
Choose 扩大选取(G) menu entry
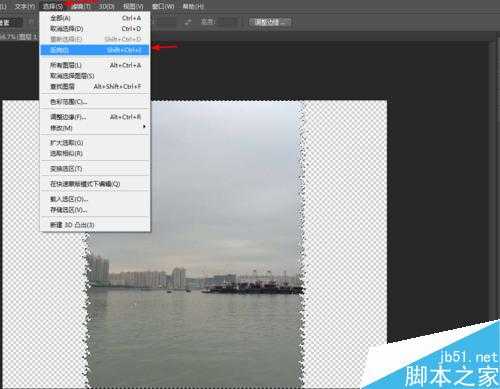[95, 143]
